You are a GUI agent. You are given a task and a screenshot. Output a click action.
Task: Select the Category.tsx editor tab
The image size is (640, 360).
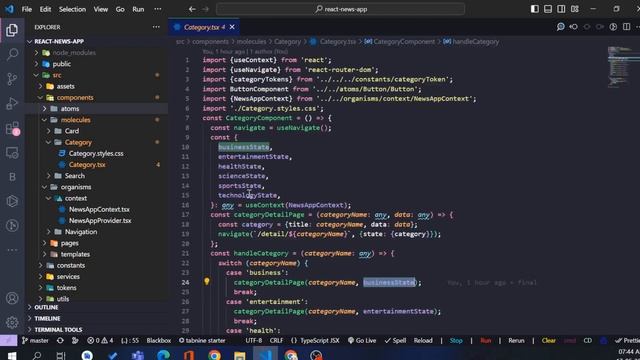(x=204, y=27)
